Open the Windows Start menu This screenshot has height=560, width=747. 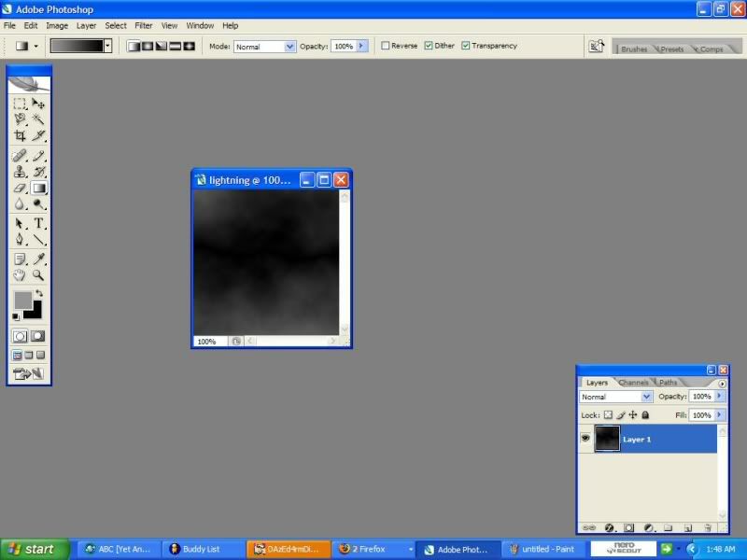point(35,549)
